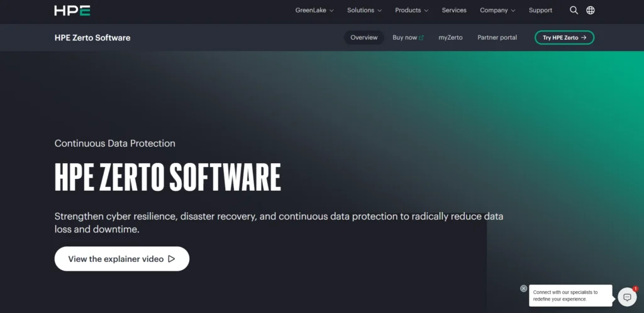Expand the Company menu
This screenshot has width=644, height=313.
(x=497, y=10)
